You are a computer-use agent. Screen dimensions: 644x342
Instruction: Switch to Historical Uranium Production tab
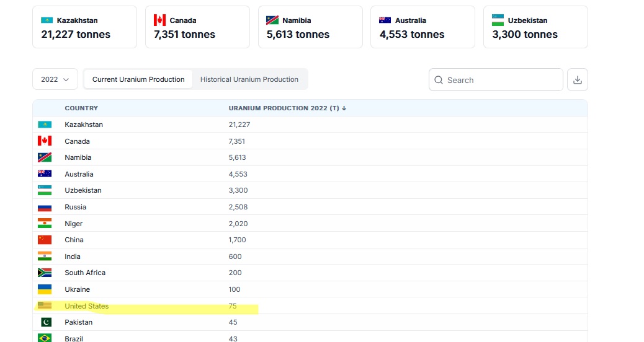point(249,79)
